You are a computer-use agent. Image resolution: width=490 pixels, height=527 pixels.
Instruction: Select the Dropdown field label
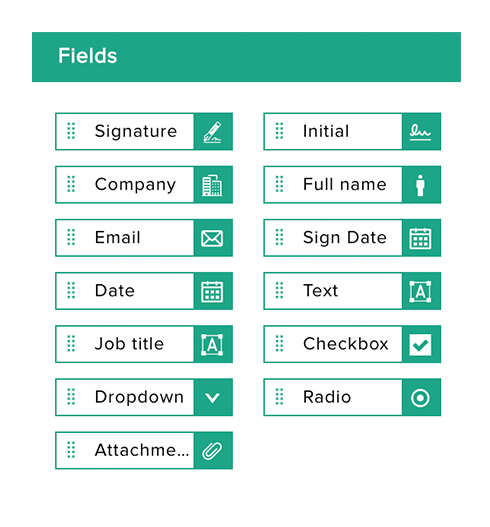pyautogui.click(x=139, y=397)
